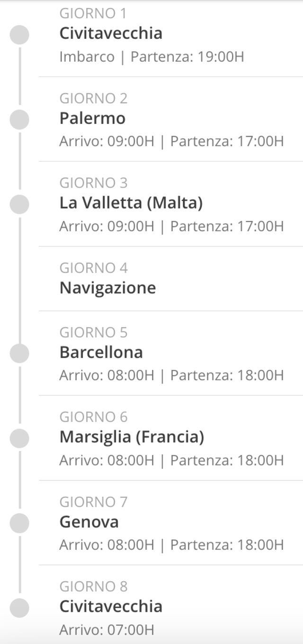Screen dimensions: 303x644
Task: Click the Giorno 8 Civitavecchia timeline dot
Action: click(x=19, y=607)
